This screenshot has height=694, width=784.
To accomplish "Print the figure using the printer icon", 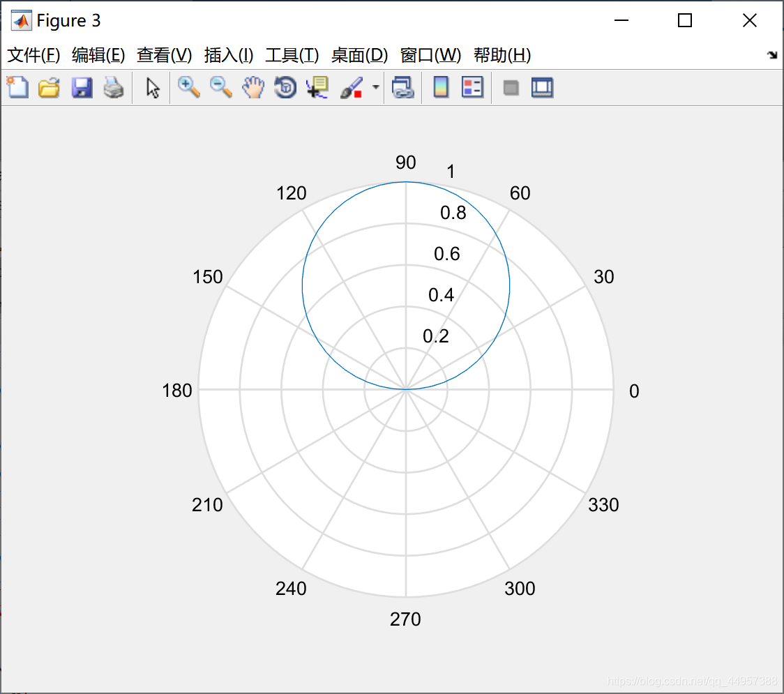I will point(114,88).
